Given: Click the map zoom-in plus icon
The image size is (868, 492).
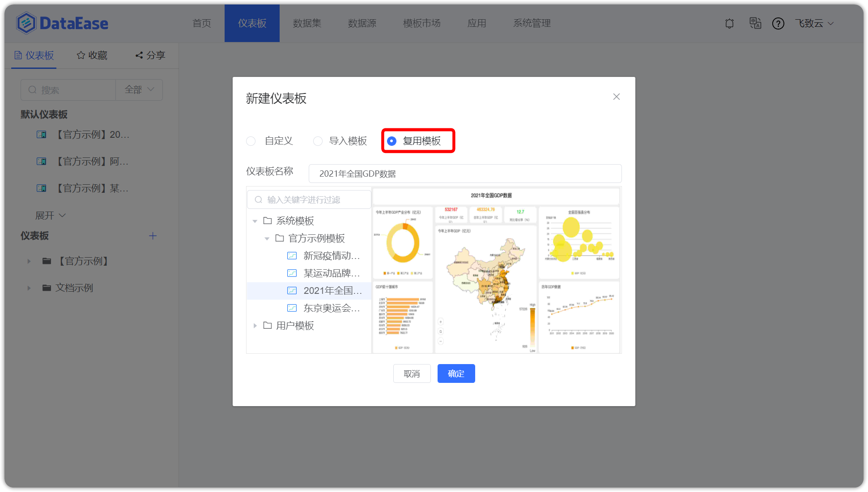Looking at the screenshot, I should tap(441, 322).
